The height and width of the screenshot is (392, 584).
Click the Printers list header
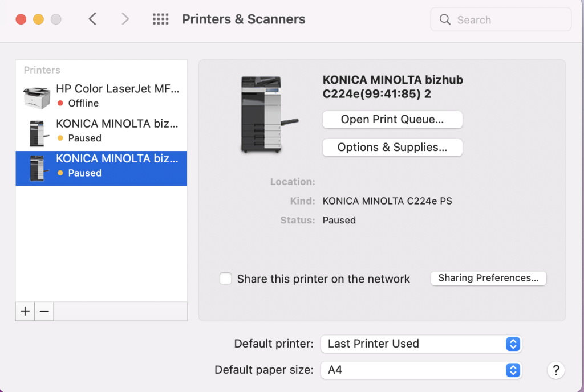coord(42,70)
